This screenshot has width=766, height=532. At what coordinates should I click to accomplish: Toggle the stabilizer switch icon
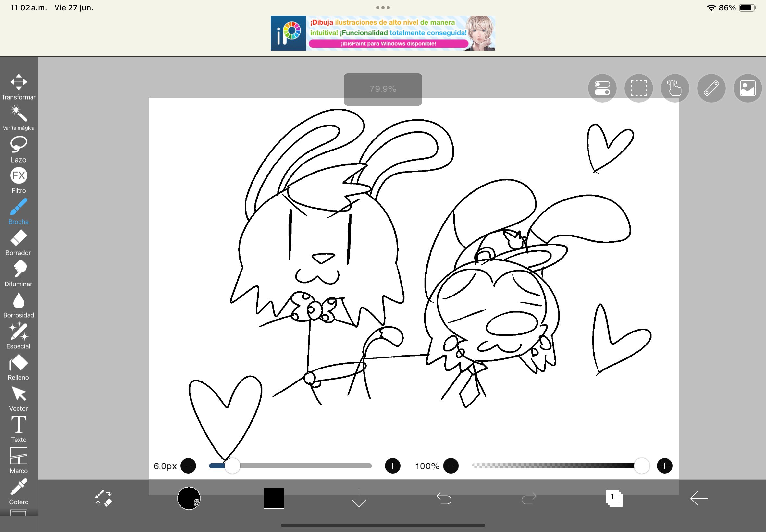coord(602,88)
